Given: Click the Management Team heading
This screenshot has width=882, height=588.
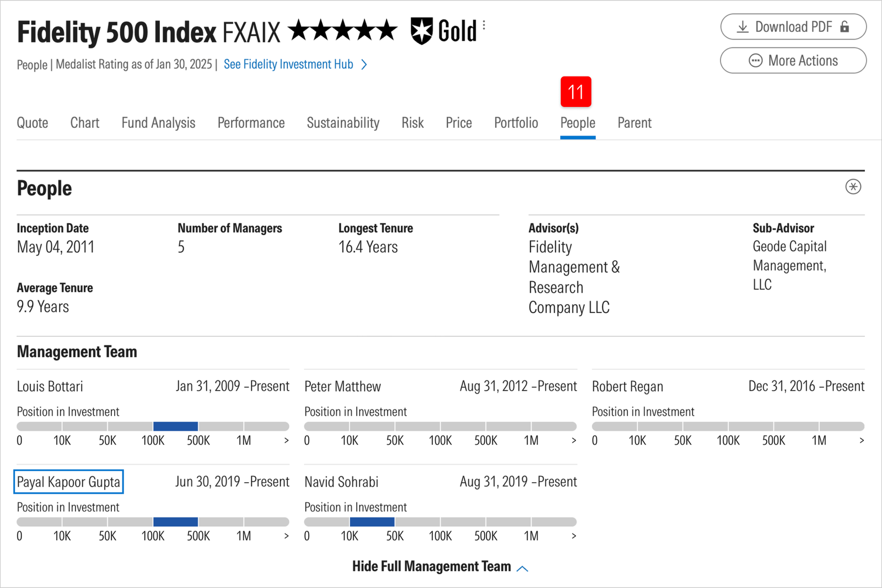Looking at the screenshot, I should pos(77,352).
